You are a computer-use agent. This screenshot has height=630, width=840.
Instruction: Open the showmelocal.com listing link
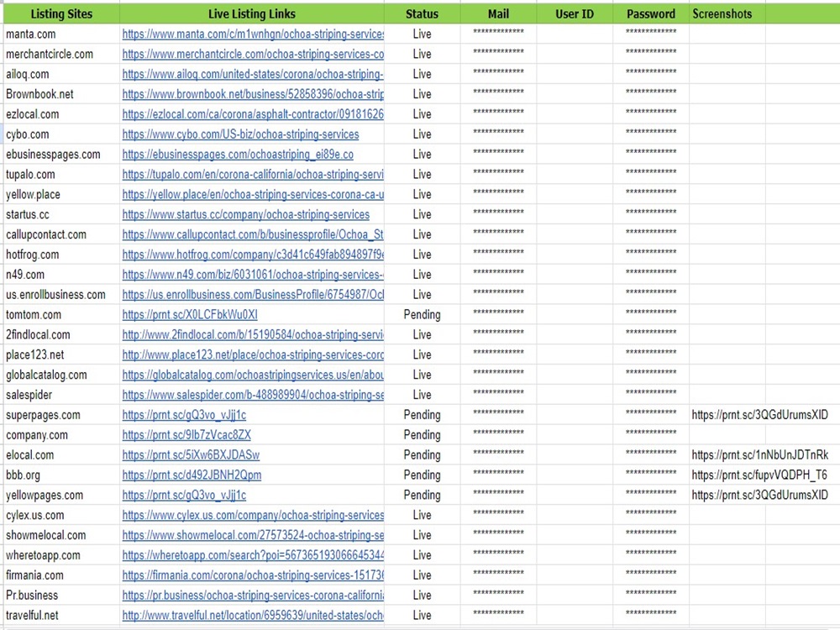click(253, 535)
